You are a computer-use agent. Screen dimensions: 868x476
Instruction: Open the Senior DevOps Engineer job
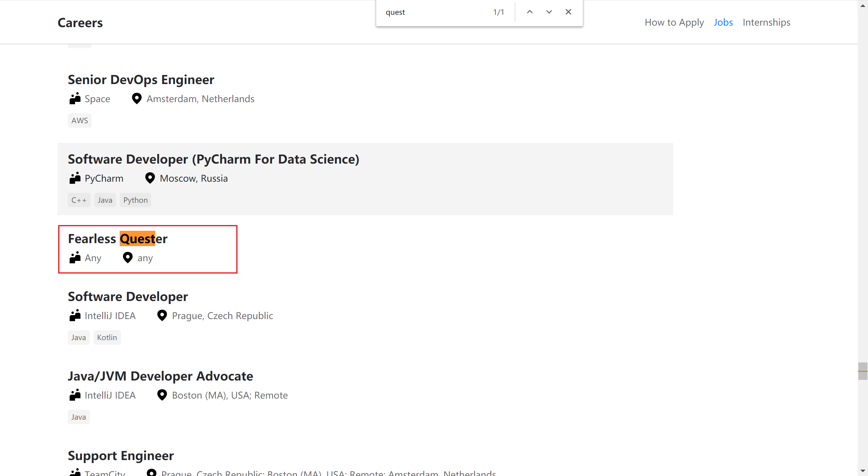coord(141,80)
